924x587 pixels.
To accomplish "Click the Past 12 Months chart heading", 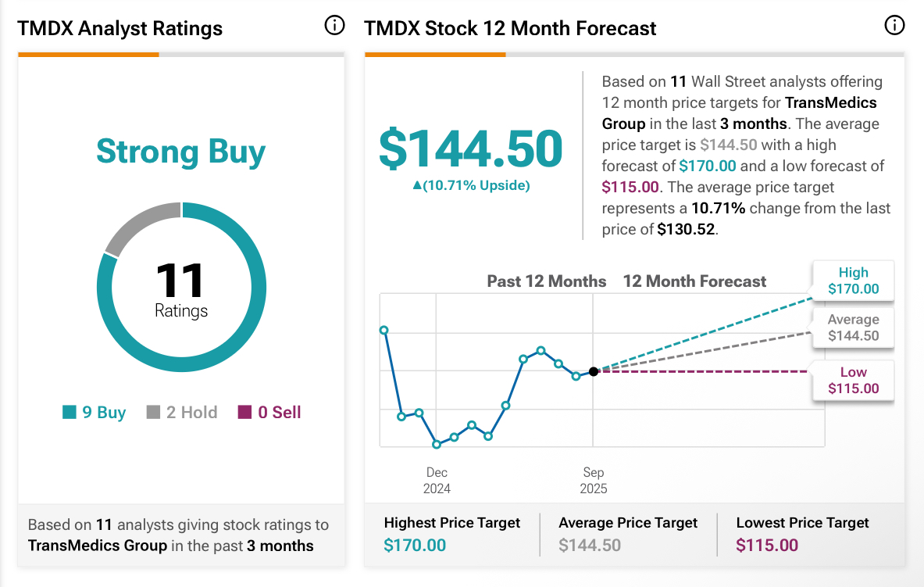I will (x=547, y=281).
